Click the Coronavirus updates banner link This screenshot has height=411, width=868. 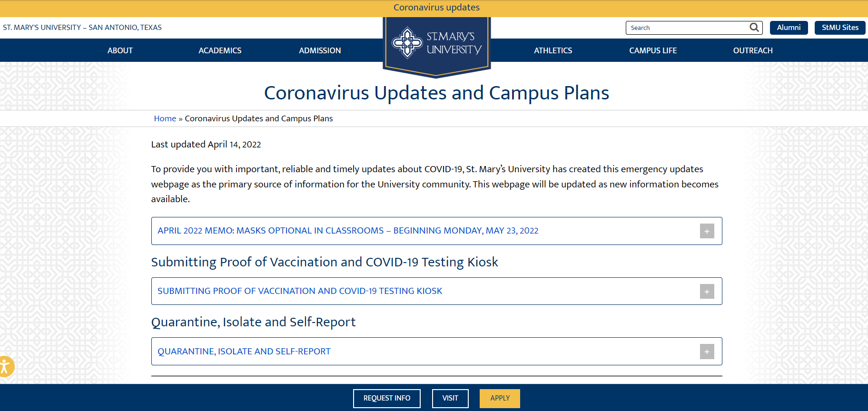[x=436, y=8]
